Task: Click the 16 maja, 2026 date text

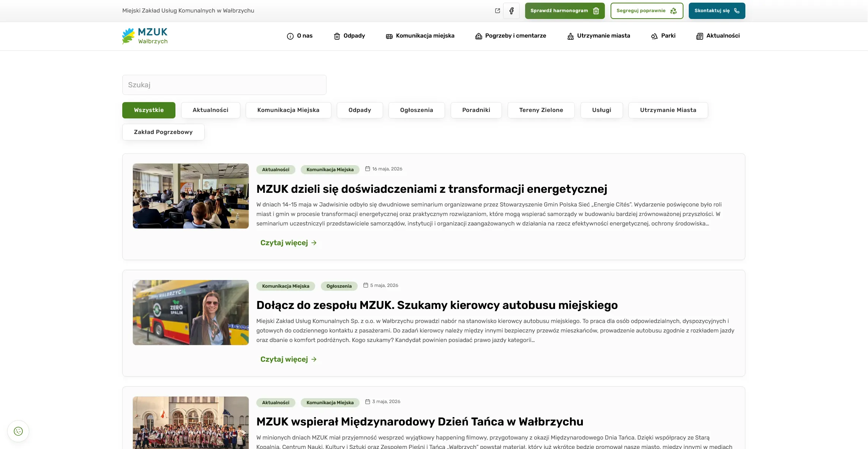Action: click(x=387, y=169)
